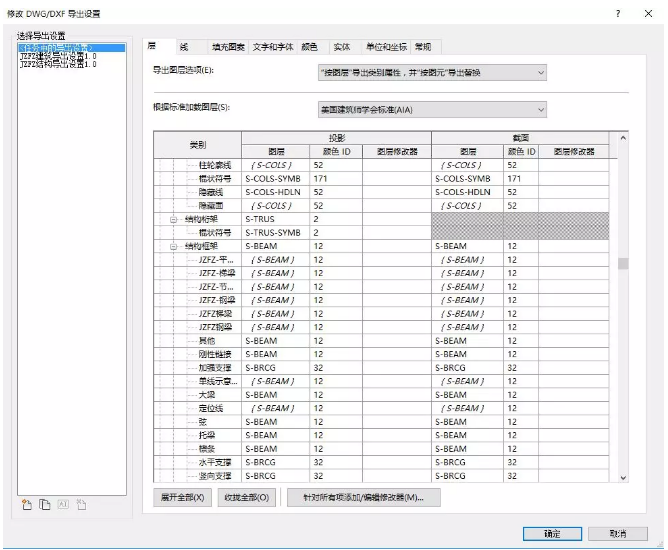This screenshot has width=668, height=550.
Task: Click the 收拢全部(O) button
Action: coord(247,497)
